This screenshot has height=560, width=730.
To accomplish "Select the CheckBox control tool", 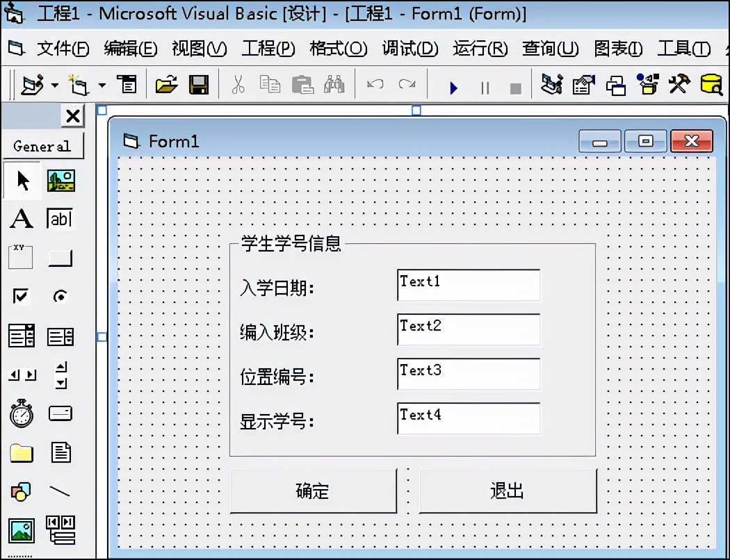I will [21, 297].
